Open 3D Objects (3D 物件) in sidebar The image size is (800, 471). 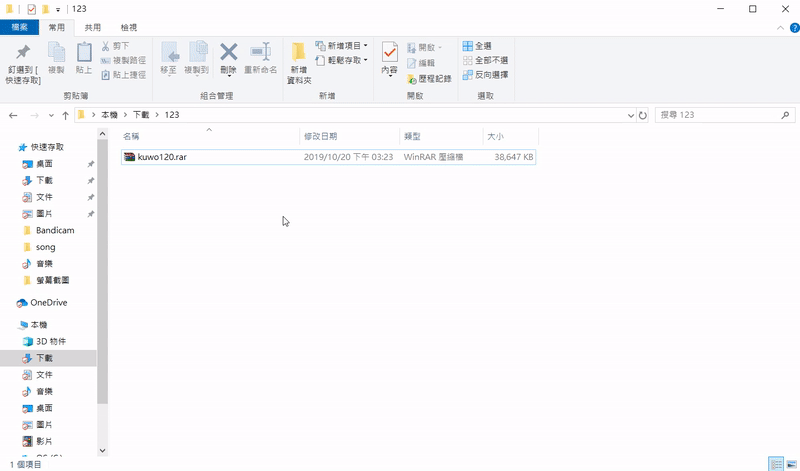51,341
